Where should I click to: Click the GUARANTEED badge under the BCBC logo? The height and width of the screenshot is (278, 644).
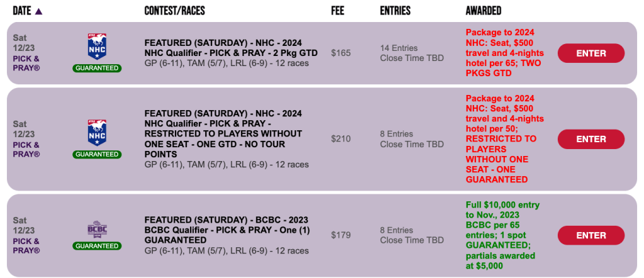click(96, 246)
